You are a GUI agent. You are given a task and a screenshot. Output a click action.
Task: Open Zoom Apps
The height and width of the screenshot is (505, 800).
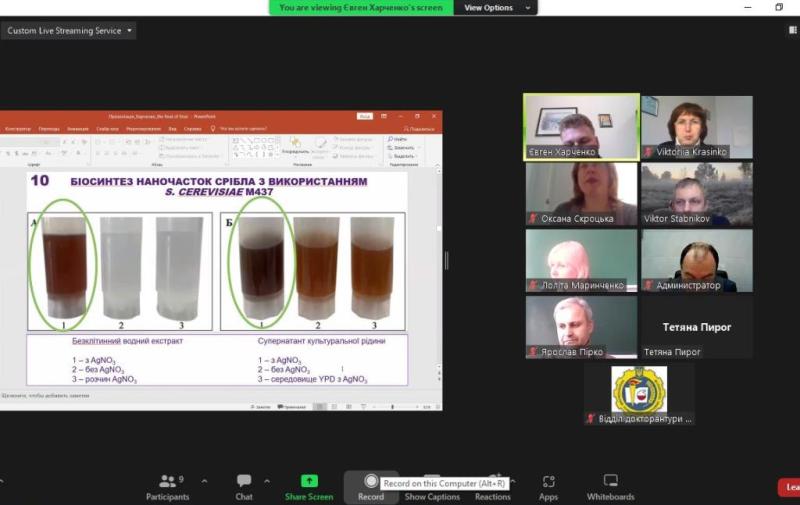pos(548,487)
